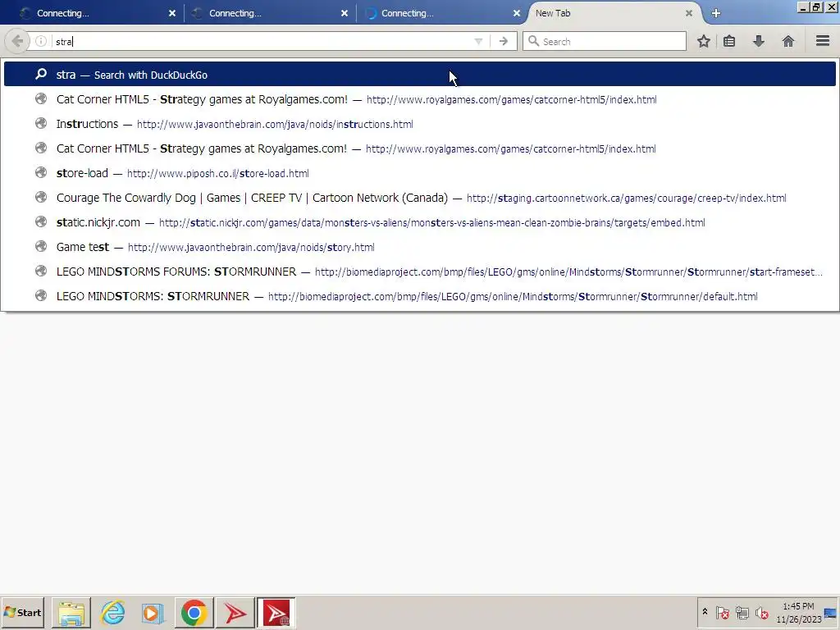Click the back navigation arrow
The height and width of the screenshot is (630, 840).
pos(16,41)
